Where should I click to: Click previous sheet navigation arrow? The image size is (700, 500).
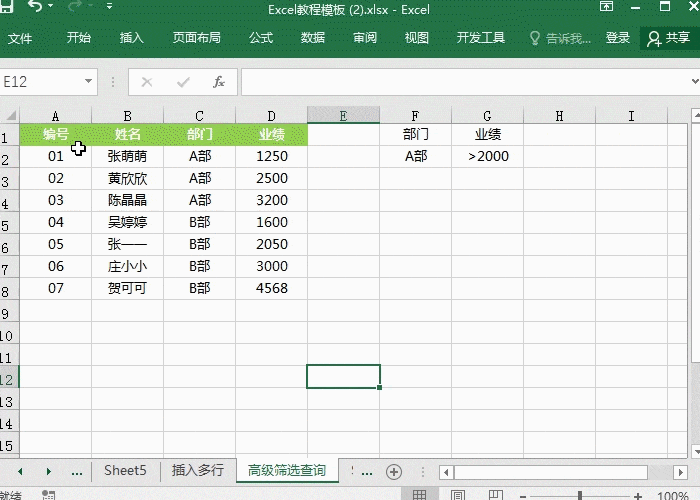[20, 471]
